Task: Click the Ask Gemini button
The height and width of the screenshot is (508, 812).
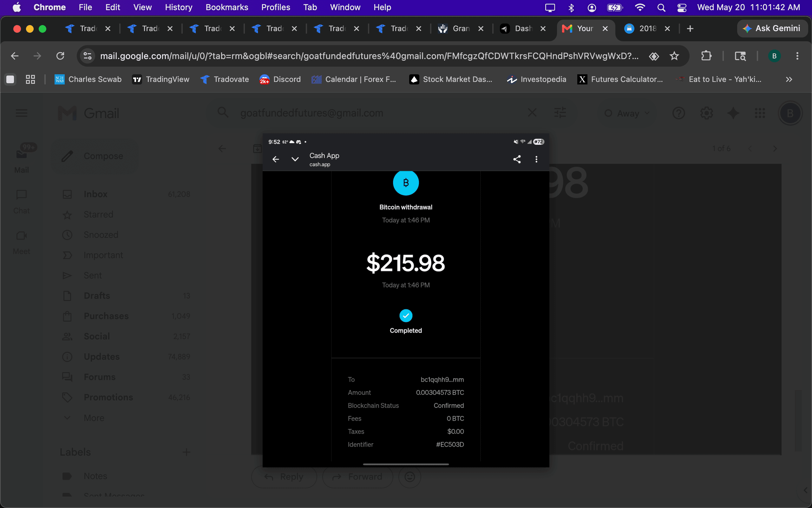Action: tap(772, 29)
